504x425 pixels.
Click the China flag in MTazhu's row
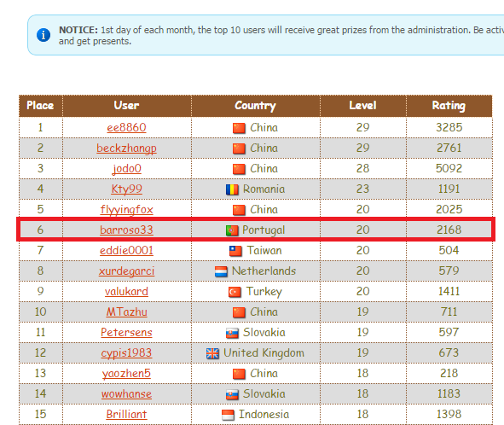pyautogui.click(x=239, y=312)
